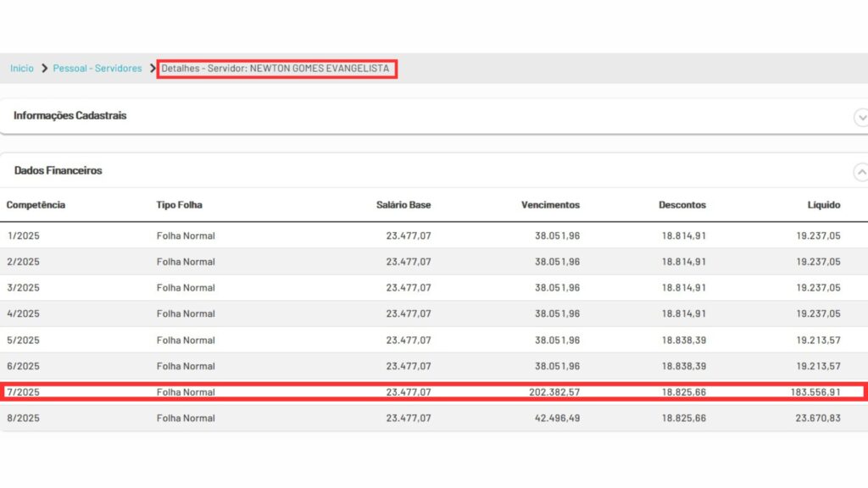Go to the Inicio breadcrumb link
The width and height of the screenshot is (868, 488).
coord(22,69)
